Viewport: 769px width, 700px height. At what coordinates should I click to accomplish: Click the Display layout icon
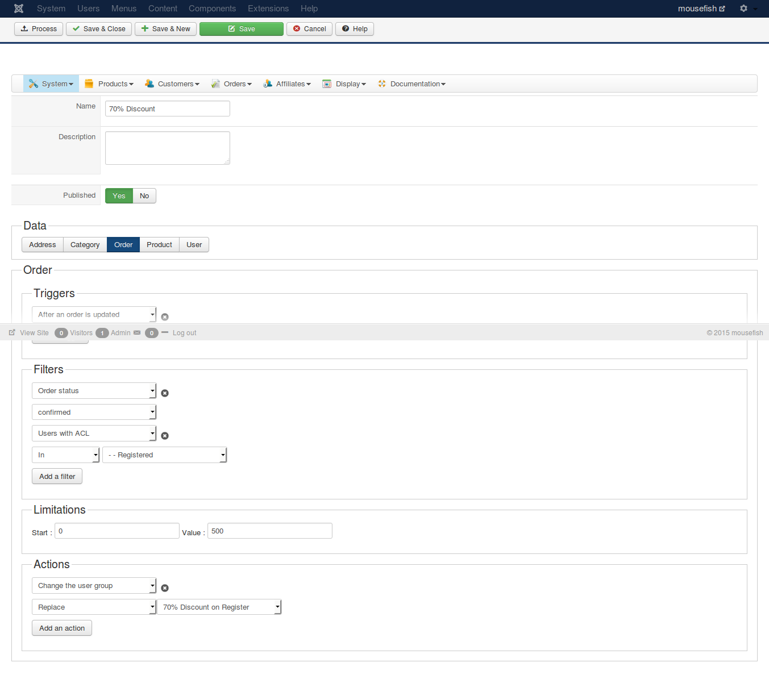click(x=327, y=84)
